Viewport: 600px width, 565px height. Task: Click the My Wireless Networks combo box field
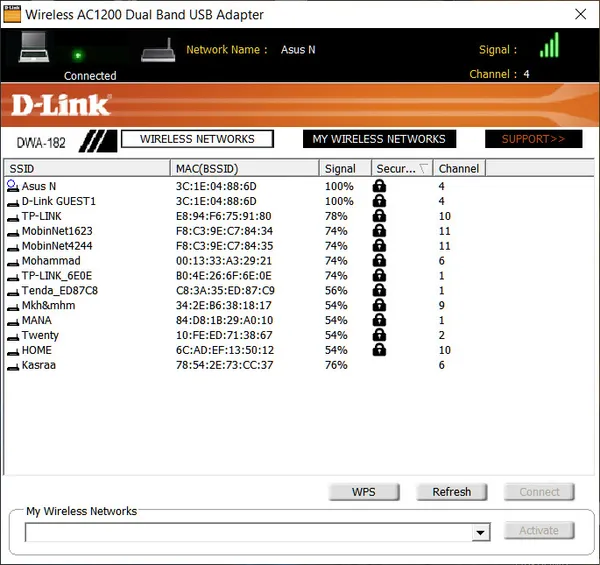click(257, 532)
